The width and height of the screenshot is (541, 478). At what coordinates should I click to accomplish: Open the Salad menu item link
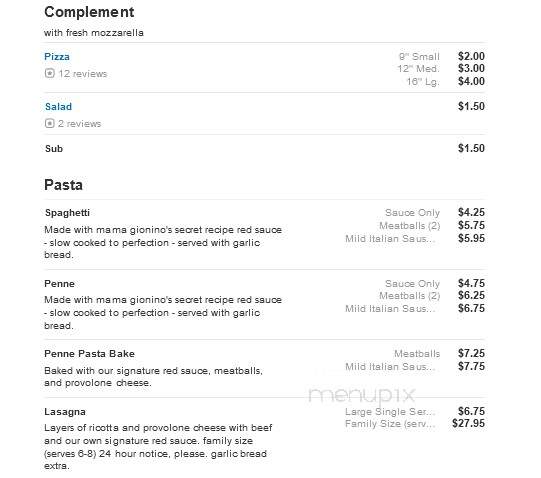click(58, 107)
